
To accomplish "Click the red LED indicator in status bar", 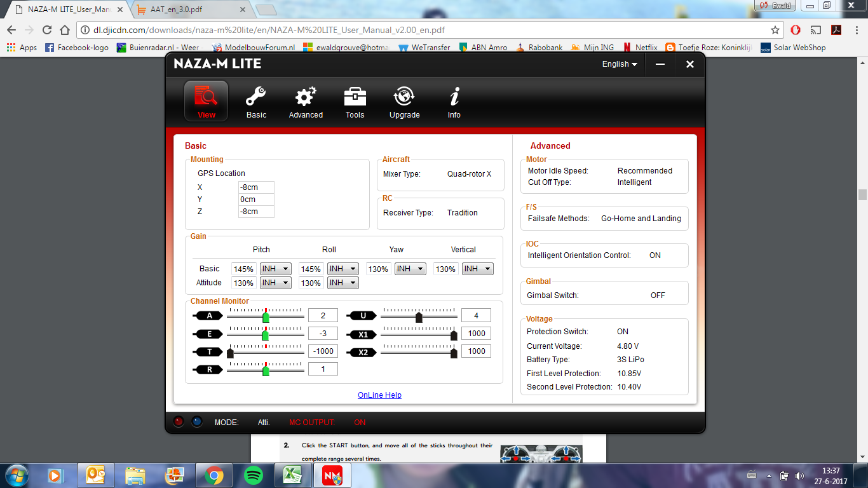I will pyautogui.click(x=179, y=421).
